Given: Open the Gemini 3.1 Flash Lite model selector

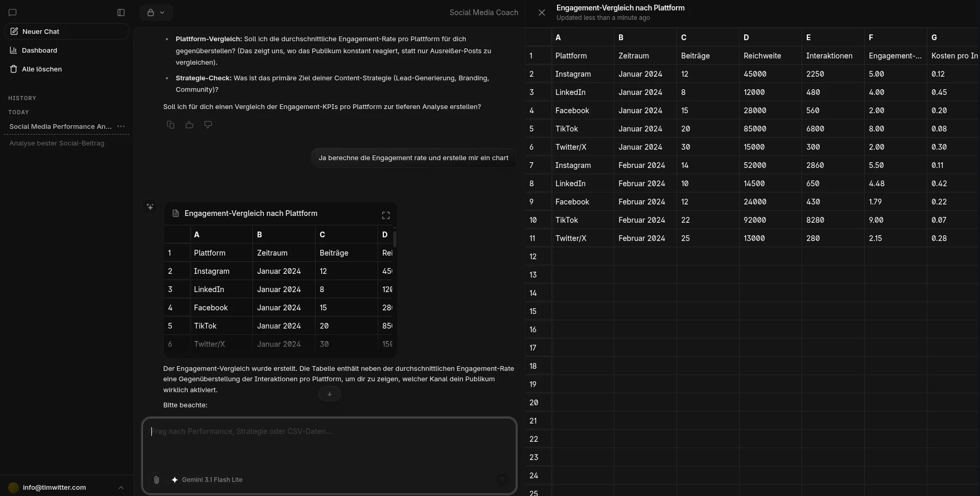Looking at the screenshot, I should click(x=207, y=480).
